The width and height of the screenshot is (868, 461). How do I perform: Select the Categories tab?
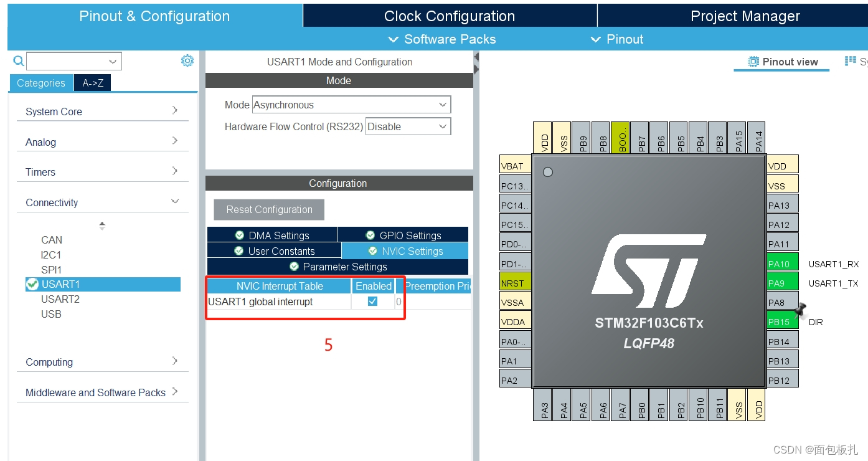tap(41, 83)
